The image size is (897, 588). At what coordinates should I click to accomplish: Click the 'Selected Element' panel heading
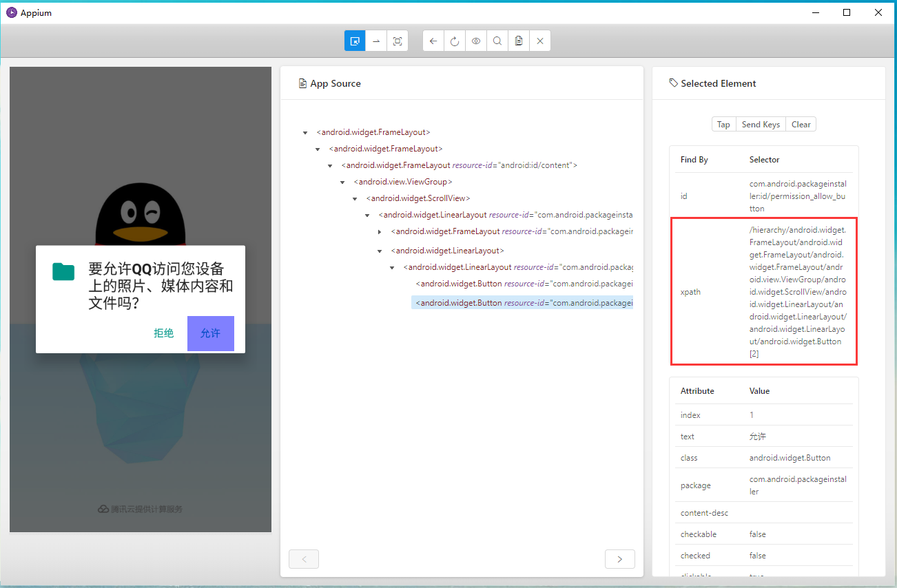click(719, 83)
